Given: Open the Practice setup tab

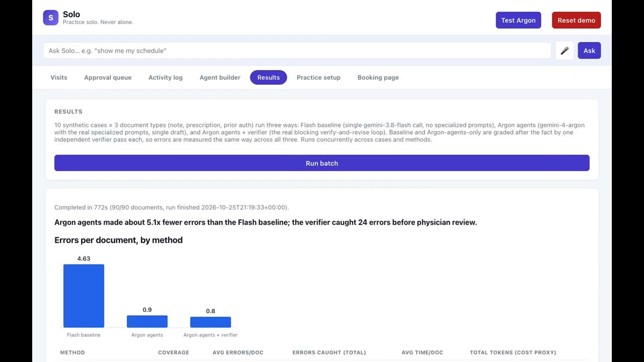Looking at the screenshot, I should point(318,77).
